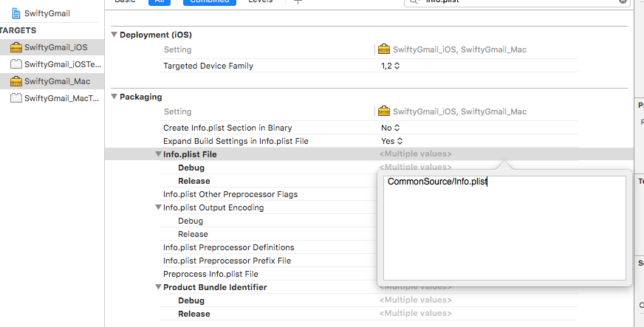Open the Targeted Device Family 1,2 popup

point(390,66)
